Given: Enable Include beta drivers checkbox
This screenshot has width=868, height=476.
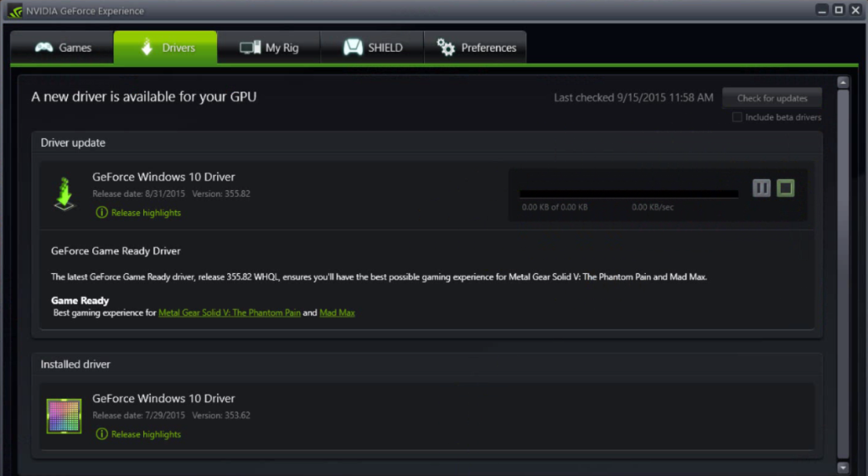Looking at the screenshot, I should point(737,117).
